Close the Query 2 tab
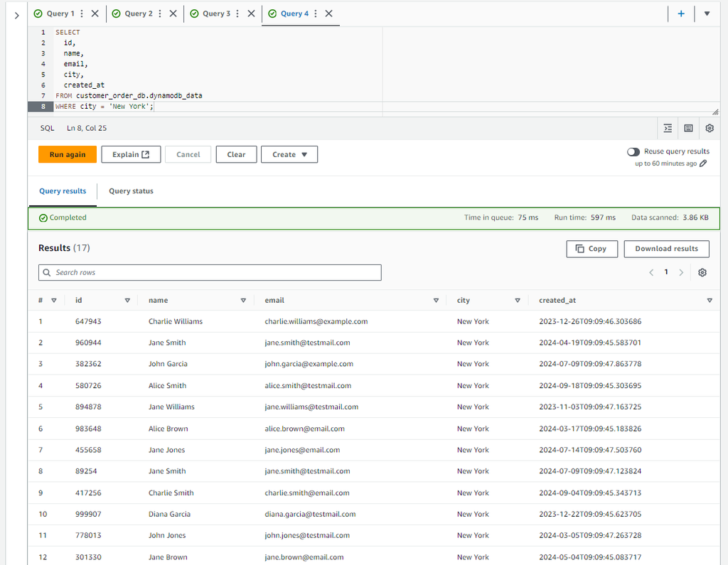 [x=171, y=13]
